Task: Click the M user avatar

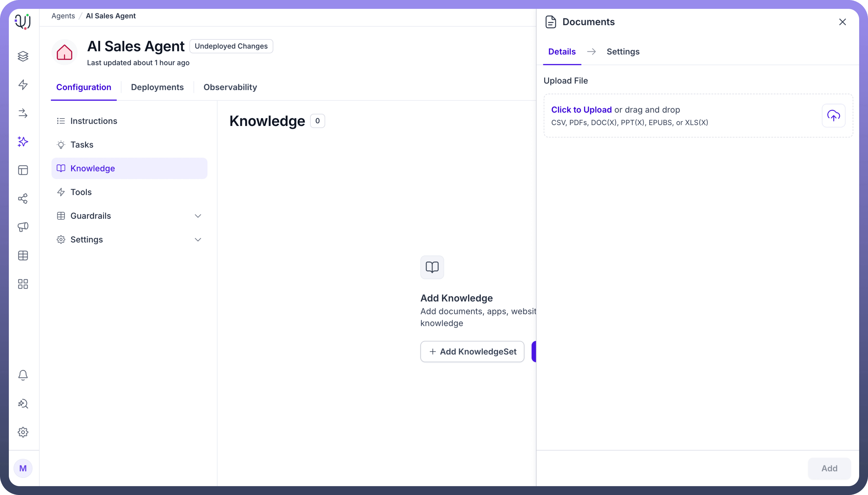Action: coord(23,468)
